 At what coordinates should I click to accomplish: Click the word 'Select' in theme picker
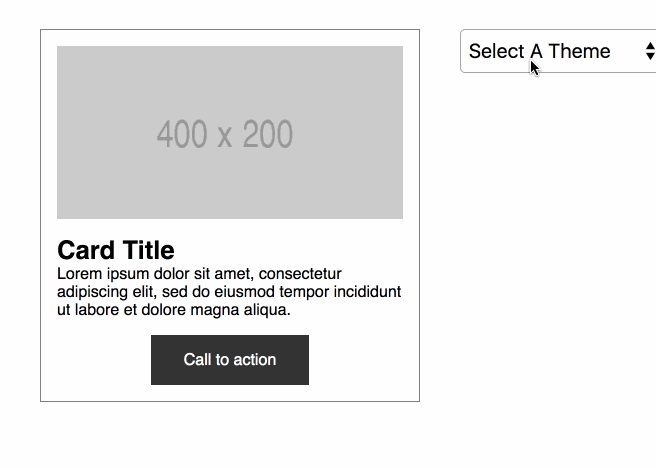tap(496, 51)
